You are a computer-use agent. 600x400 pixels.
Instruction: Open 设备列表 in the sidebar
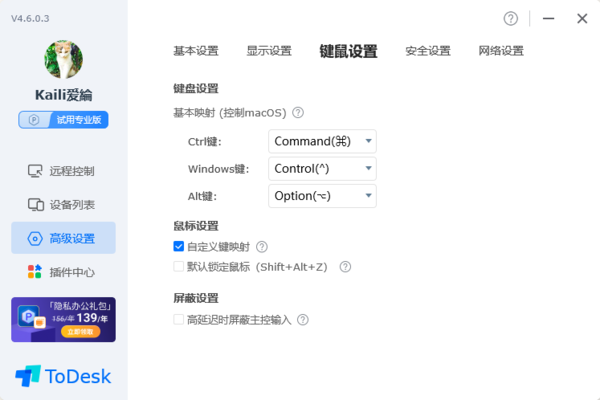point(64,205)
